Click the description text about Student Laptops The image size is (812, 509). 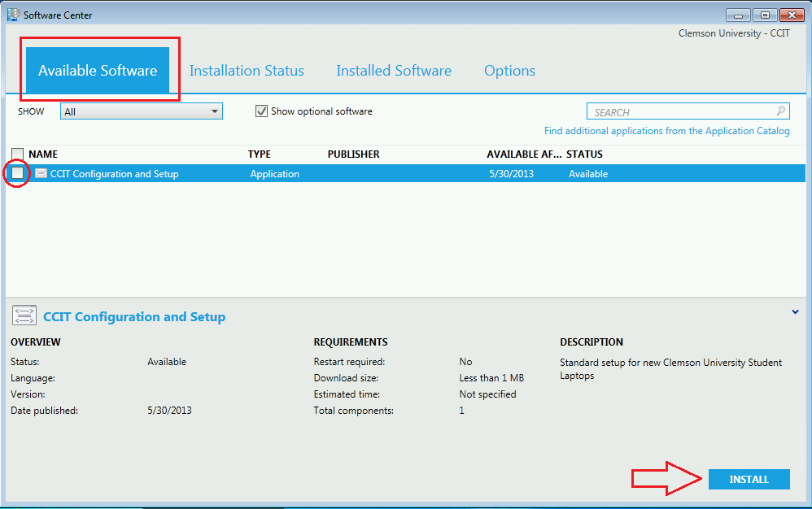[670, 369]
